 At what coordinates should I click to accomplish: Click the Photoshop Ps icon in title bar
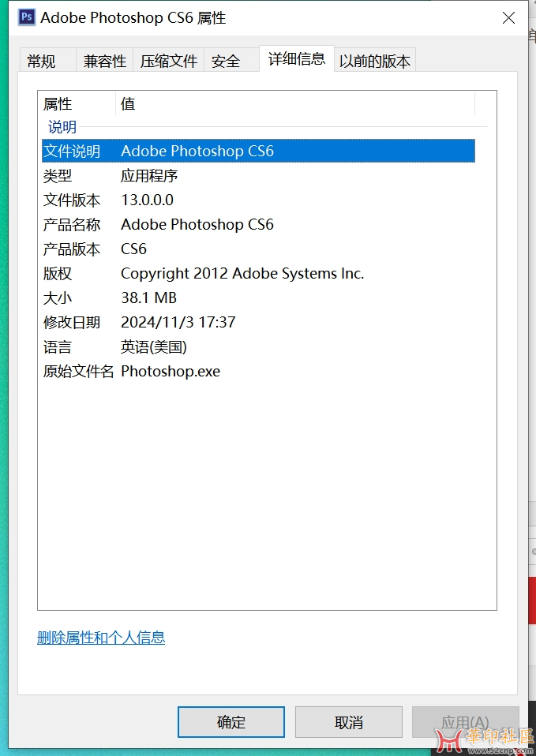coord(27,17)
